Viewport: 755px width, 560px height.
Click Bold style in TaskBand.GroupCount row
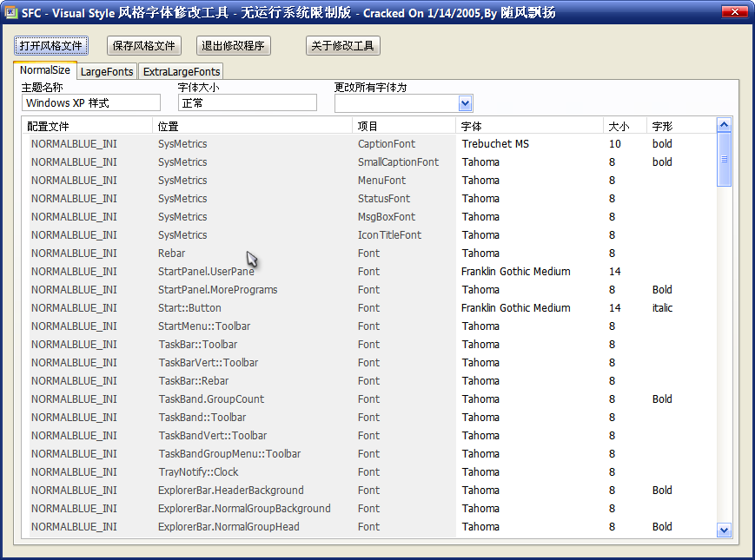click(662, 399)
